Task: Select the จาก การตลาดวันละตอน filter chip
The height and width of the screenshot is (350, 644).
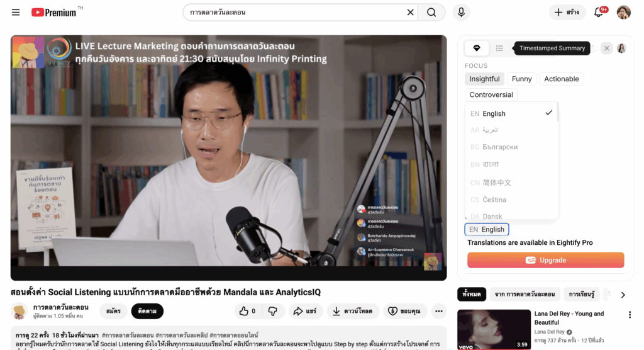Action: pos(525,295)
